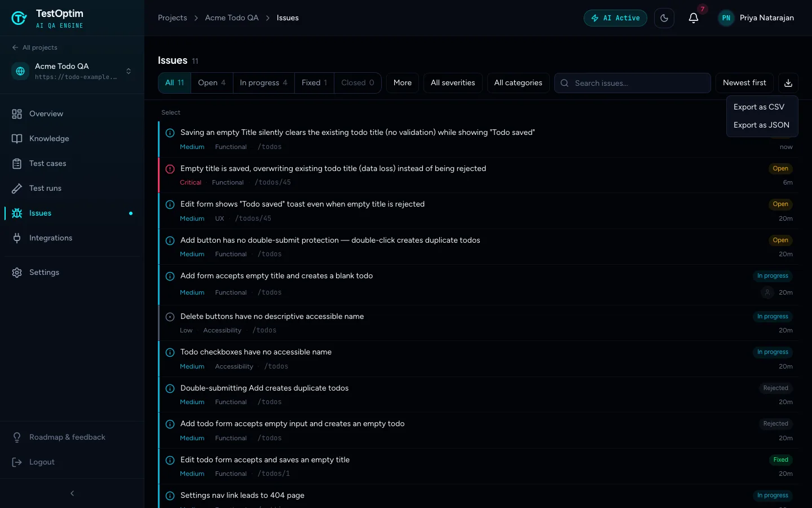Open the All severities dropdown
812x508 pixels.
tap(453, 83)
